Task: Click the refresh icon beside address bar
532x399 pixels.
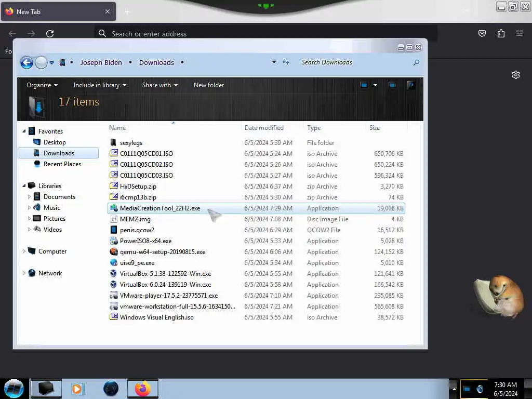Action: tap(286, 62)
